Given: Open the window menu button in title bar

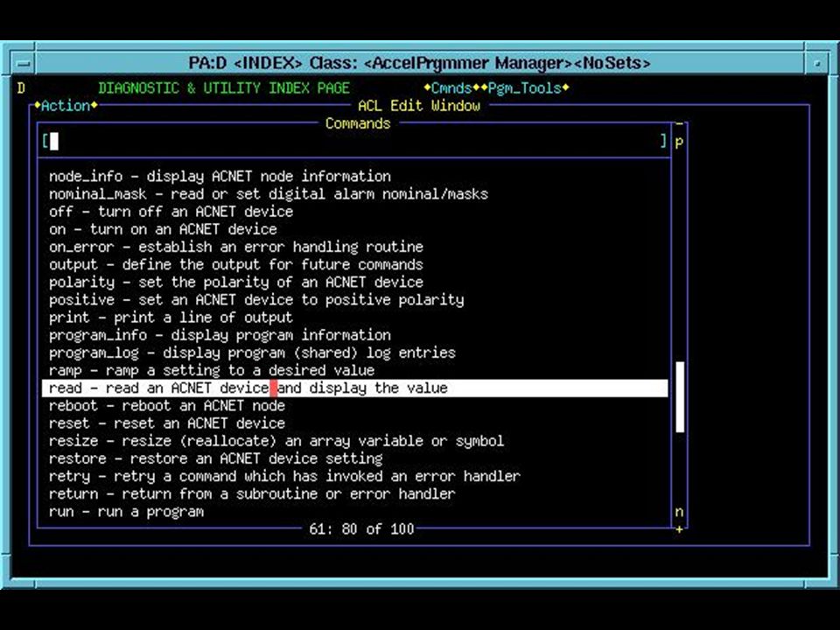Looking at the screenshot, I should 23,63.
